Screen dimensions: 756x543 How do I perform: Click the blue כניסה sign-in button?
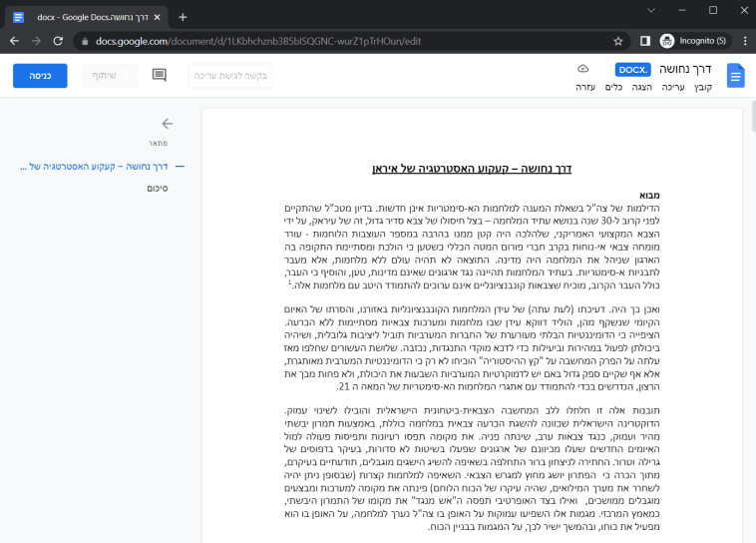point(40,75)
